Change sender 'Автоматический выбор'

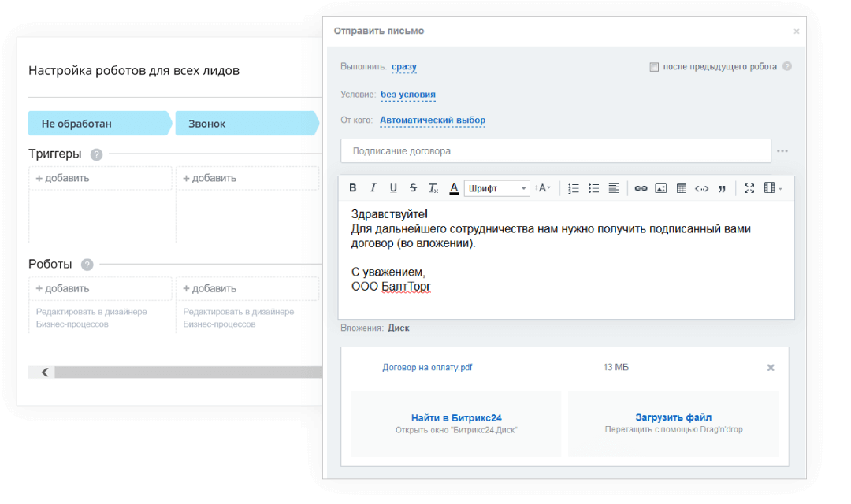(433, 120)
